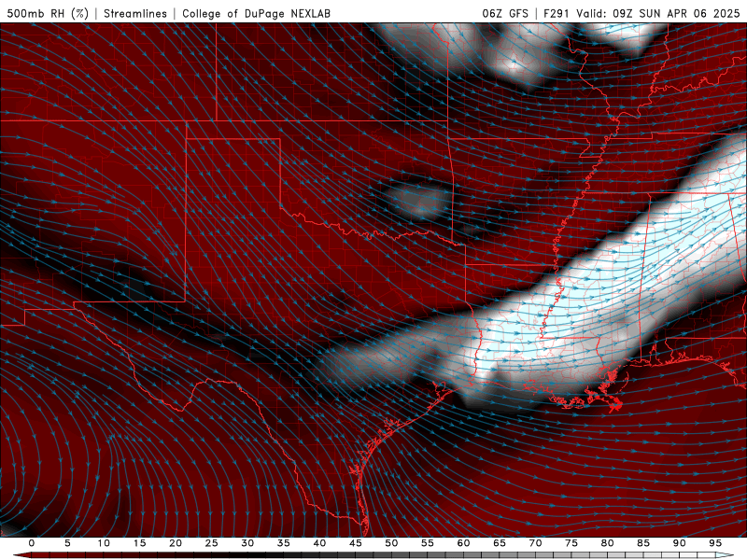Click the '5' tick label on colorbar

[67, 543]
